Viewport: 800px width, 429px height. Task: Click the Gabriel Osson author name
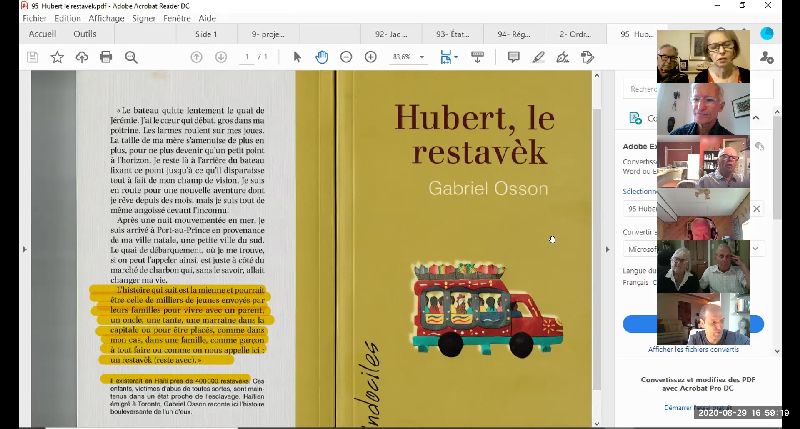pyautogui.click(x=488, y=188)
